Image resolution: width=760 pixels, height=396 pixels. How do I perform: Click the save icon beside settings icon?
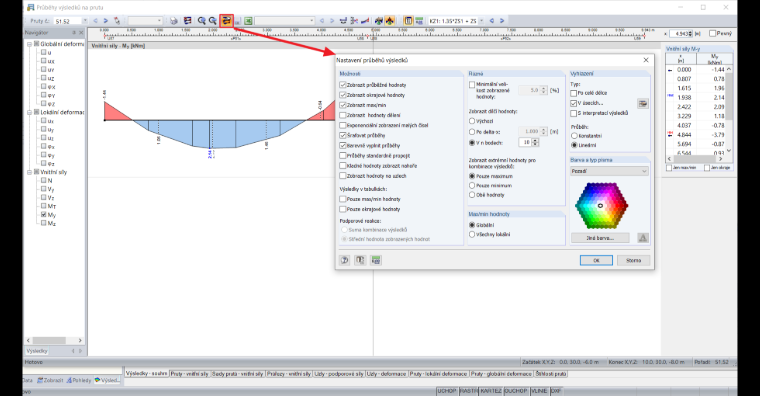pyautogui.click(x=238, y=21)
